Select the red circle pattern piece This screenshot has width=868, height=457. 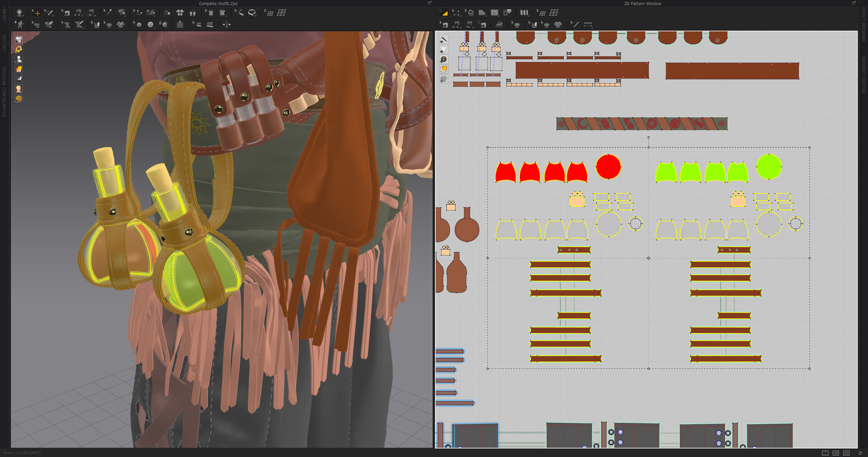coord(609,167)
